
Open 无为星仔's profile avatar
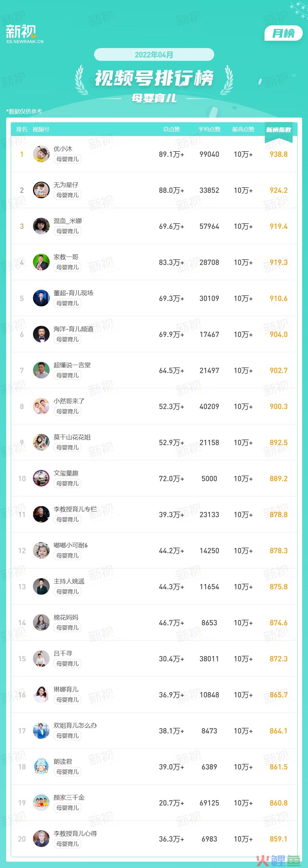click(41, 190)
